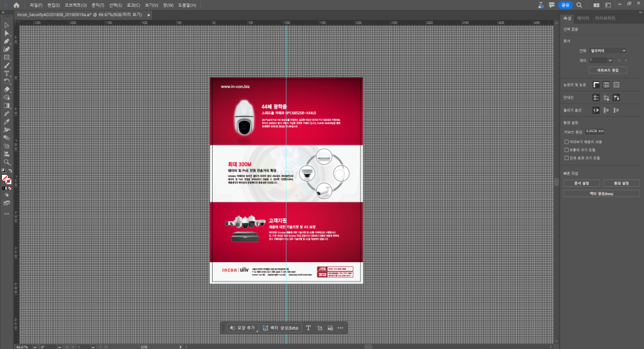Screen dimensions: 644x349
Task: Open more options in contextual task bar
Action: [x=340, y=328]
